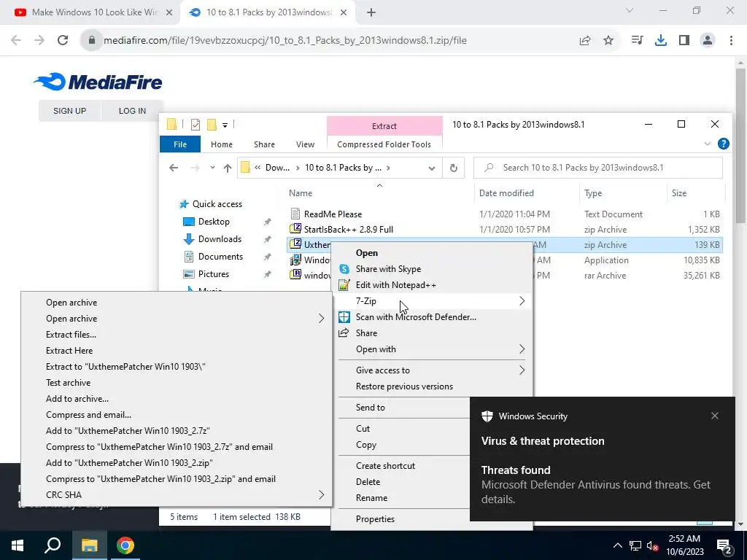Open the Compressed Folder Tools tab
The height and width of the screenshot is (560, 747).
384,144
